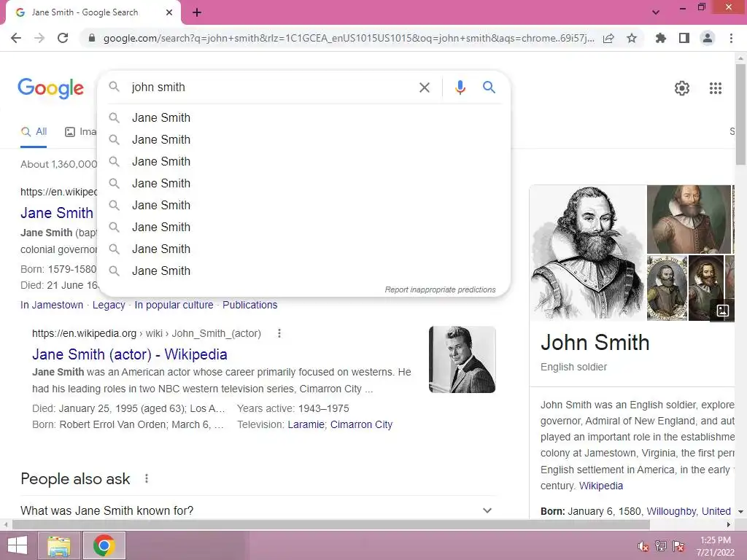This screenshot has height=560, width=747.
Task: Switch to the All results tab
Action: (34, 132)
